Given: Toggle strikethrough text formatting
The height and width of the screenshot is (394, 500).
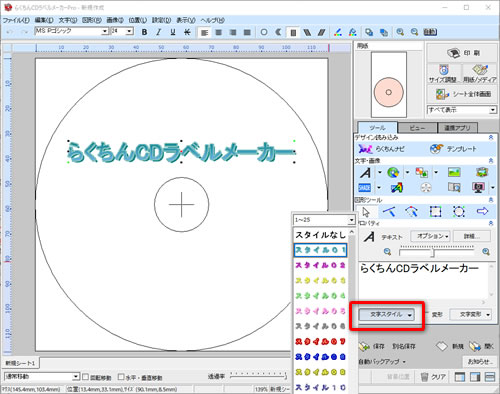Looking at the screenshot, I should click(x=187, y=32).
